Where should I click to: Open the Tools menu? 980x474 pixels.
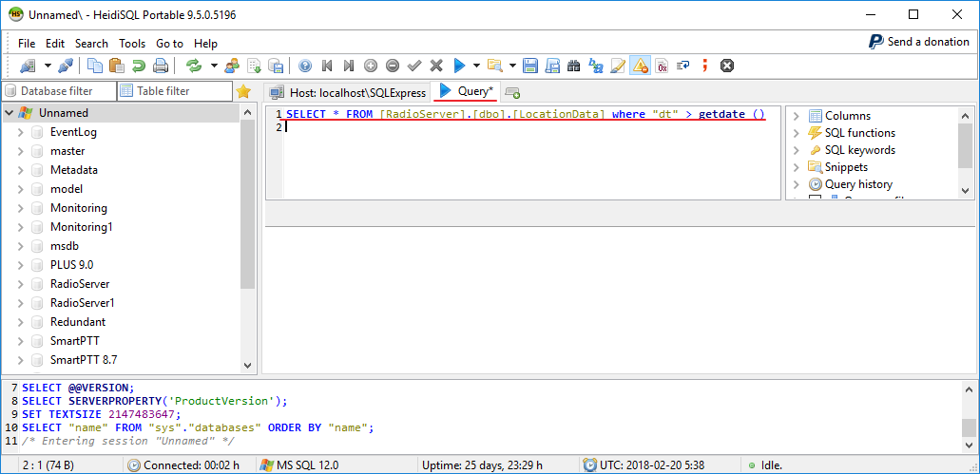pyautogui.click(x=132, y=44)
